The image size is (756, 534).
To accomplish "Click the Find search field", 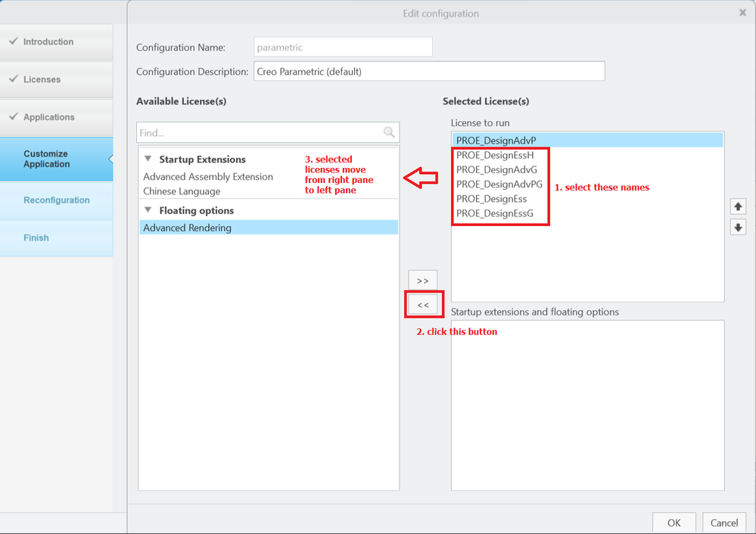I will pos(268,132).
